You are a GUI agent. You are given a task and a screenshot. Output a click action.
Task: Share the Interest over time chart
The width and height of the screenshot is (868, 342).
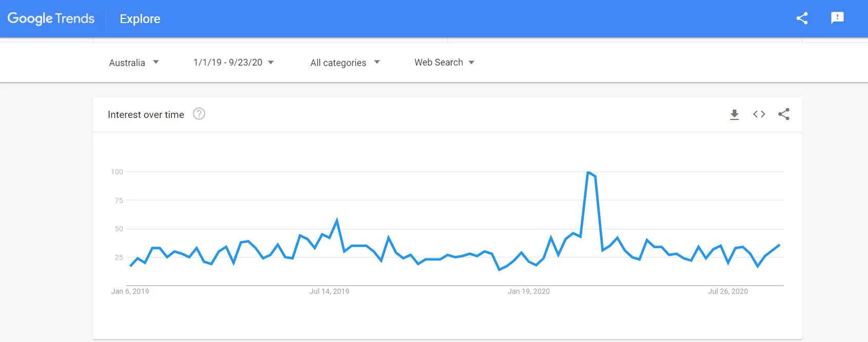tap(783, 114)
